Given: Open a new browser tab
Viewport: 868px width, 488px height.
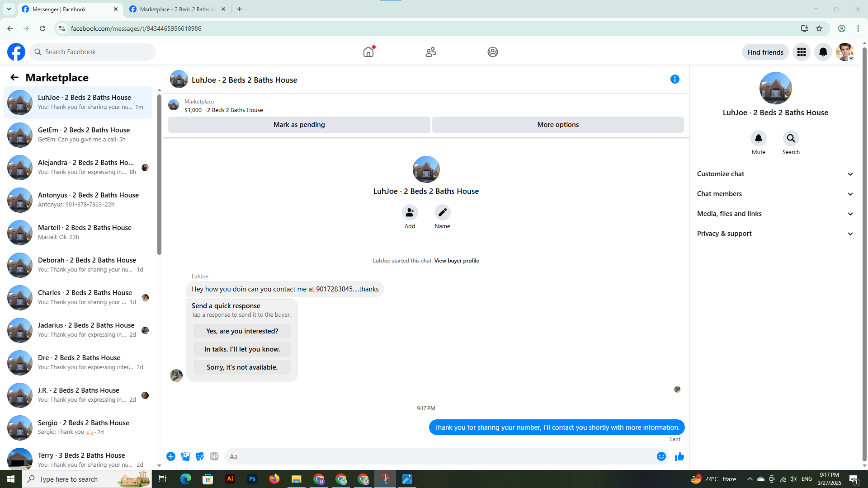Looking at the screenshot, I should pyautogui.click(x=240, y=9).
